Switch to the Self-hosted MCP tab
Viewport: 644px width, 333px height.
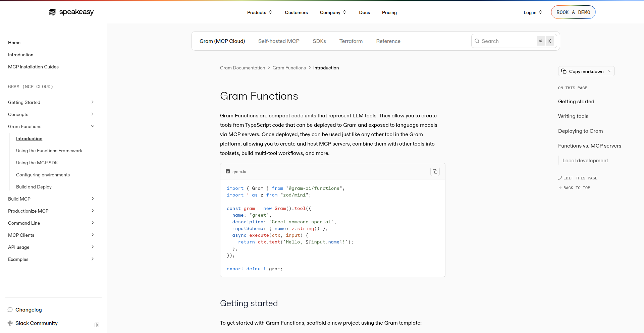(x=279, y=41)
